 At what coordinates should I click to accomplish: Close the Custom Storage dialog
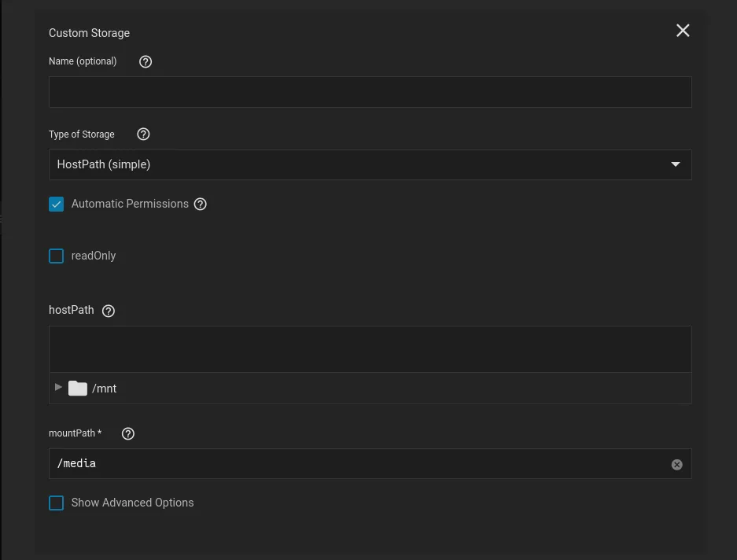(682, 31)
